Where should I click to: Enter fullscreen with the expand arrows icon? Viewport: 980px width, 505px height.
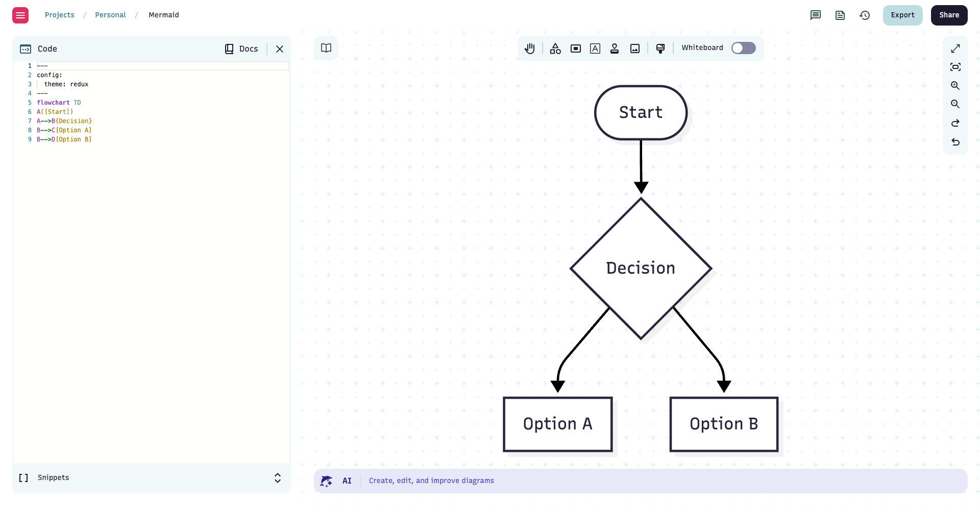(x=955, y=49)
